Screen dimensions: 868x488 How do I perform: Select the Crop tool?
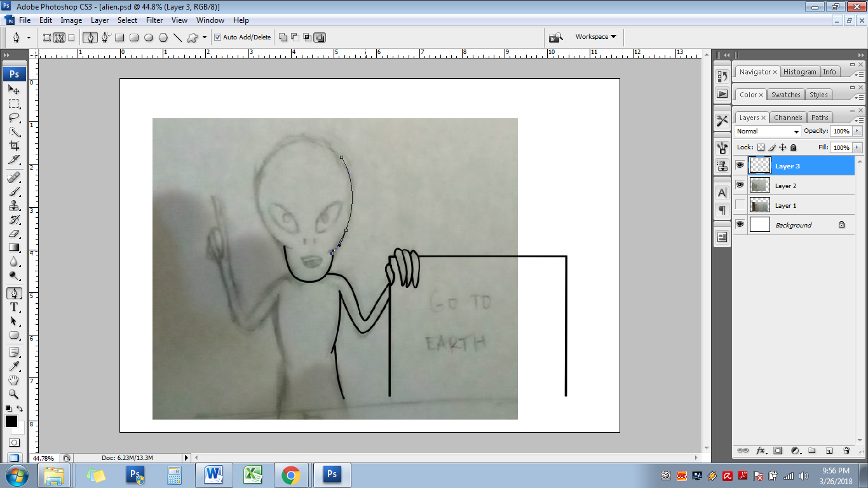tap(14, 146)
